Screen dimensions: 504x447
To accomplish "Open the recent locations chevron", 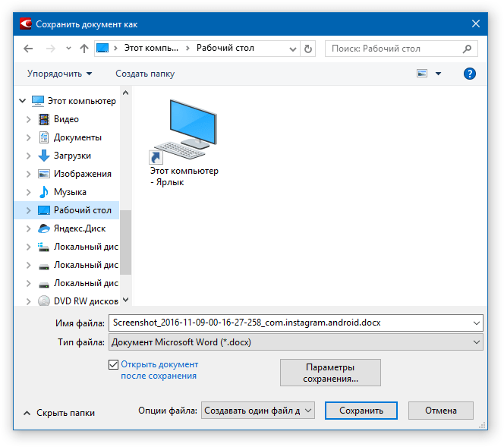I will click(68, 49).
